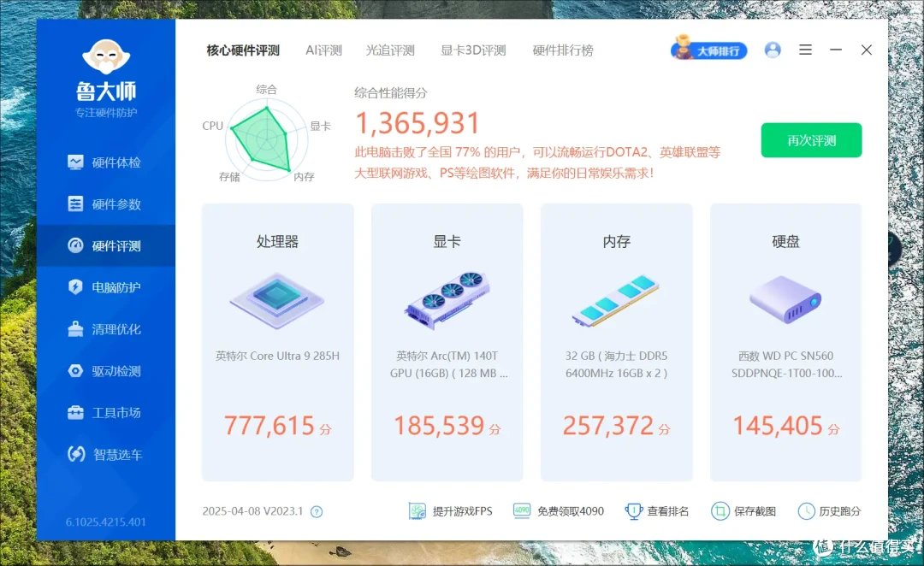
Task: Click the processor score 777,615
Action: tap(269, 426)
